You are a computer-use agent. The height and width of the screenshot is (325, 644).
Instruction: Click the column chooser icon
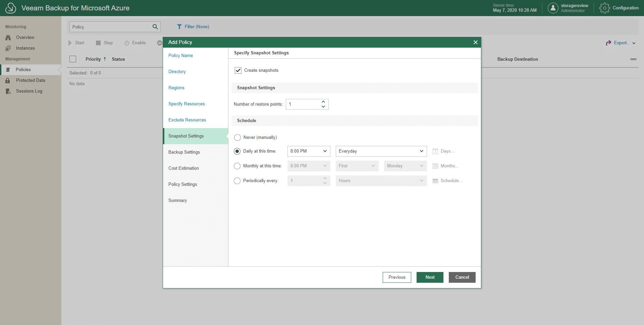pyautogui.click(x=633, y=59)
